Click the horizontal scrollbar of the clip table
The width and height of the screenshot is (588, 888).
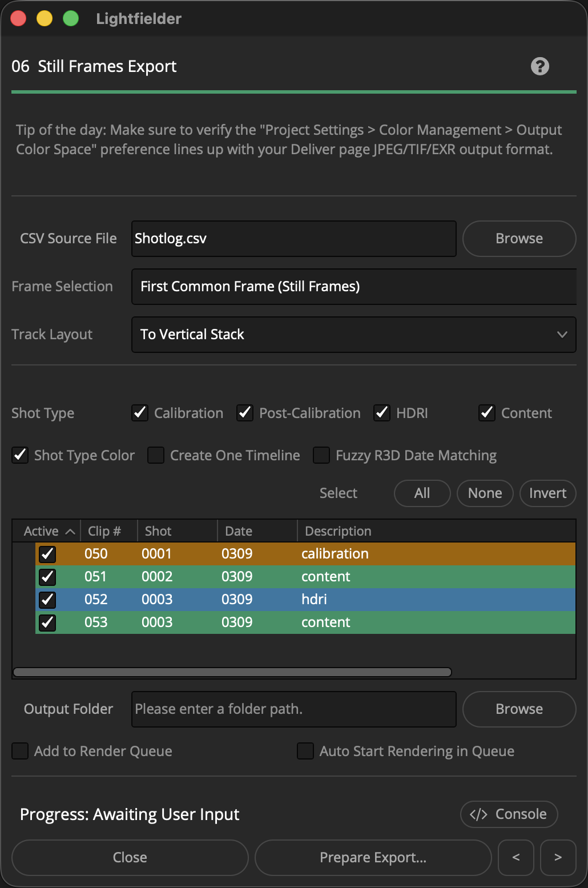(232, 672)
